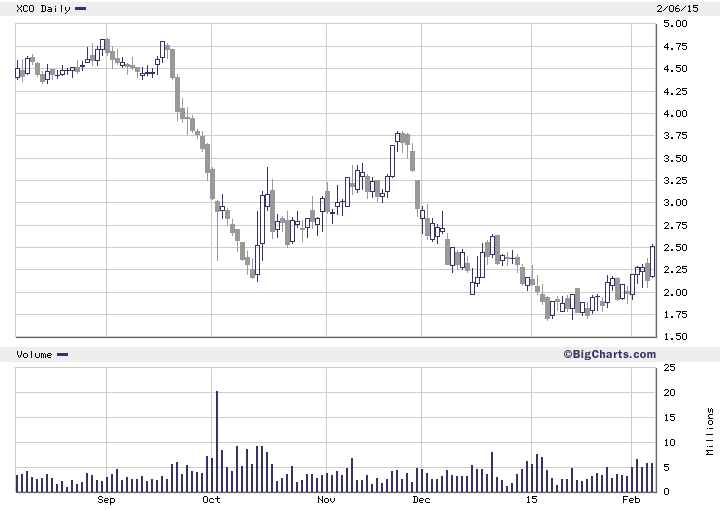Select the 3.50 price axis label
The image size is (720, 510).
(675, 158)
